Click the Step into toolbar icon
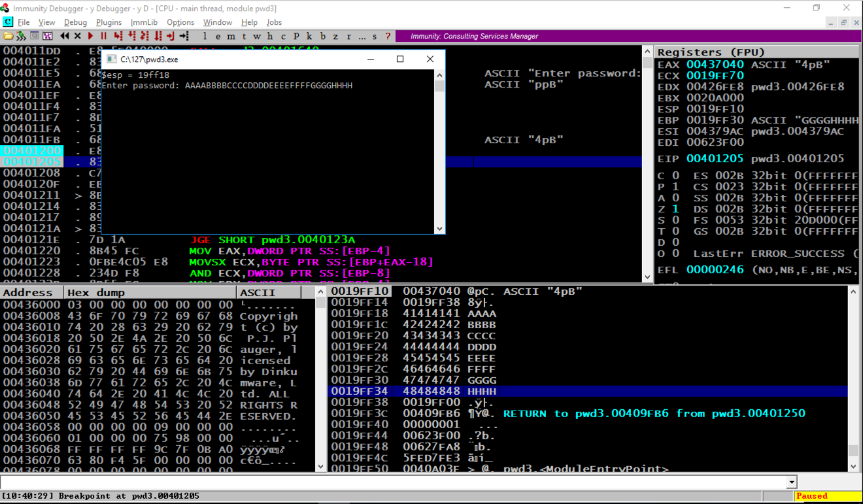The width and height of the screenshot is (863, 504). (x=118, y=36)
